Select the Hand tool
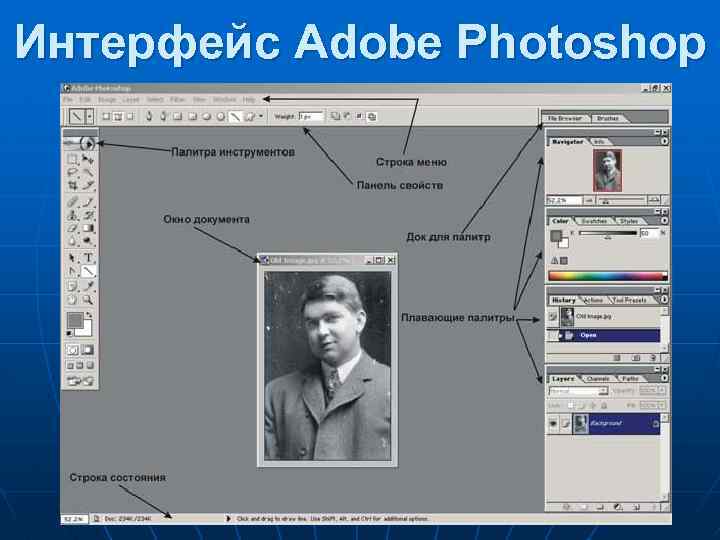The width and height of the screenshot is (720, 540). click(72, 300)
